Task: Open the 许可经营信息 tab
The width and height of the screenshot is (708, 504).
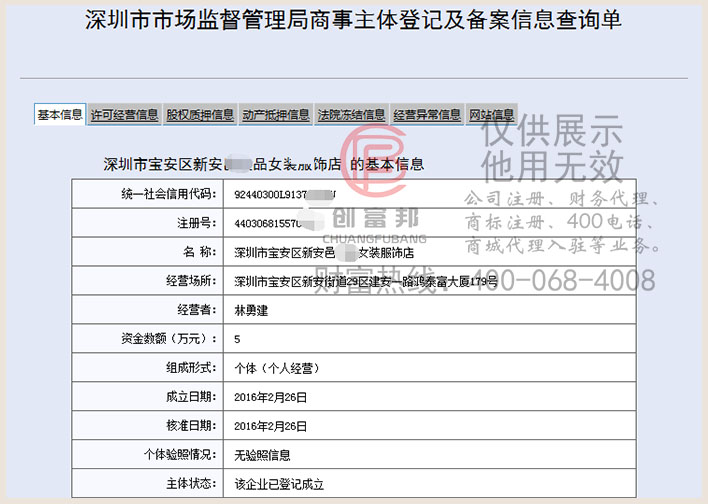Action: click(124, 115)
